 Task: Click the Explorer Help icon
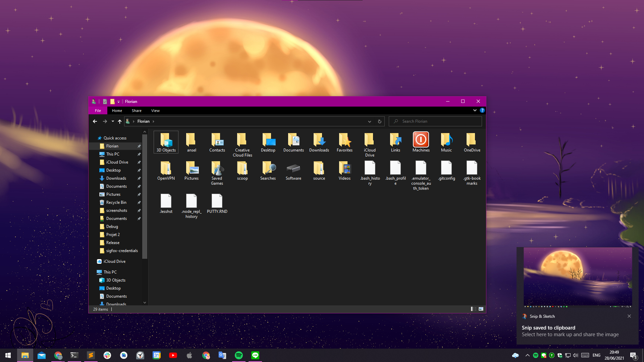click(x=482, y=110)
